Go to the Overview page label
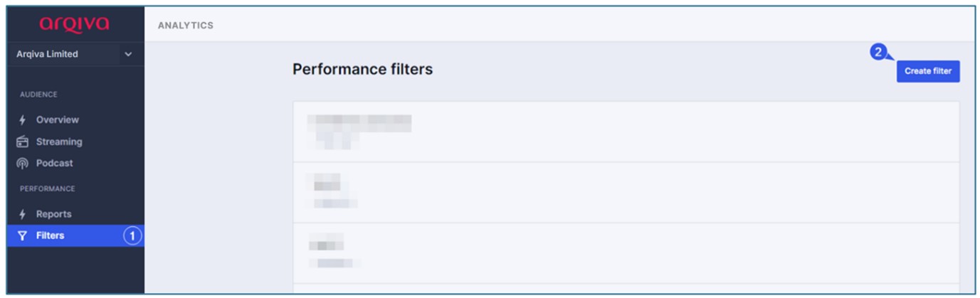The width and height of the screenshot is (980, 298). point(58,120)
